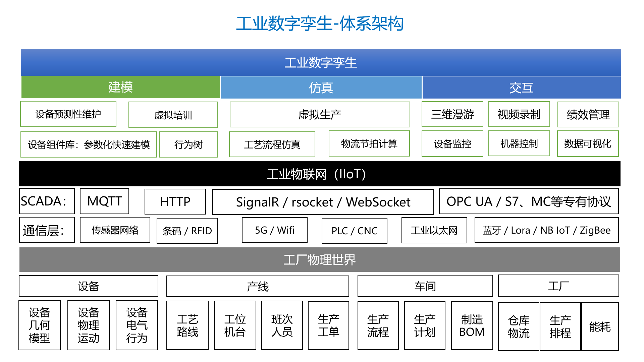The height and width of the screenshot is (362, 644).
Task: Click the 生产排程 box
Action: [560, 327]
